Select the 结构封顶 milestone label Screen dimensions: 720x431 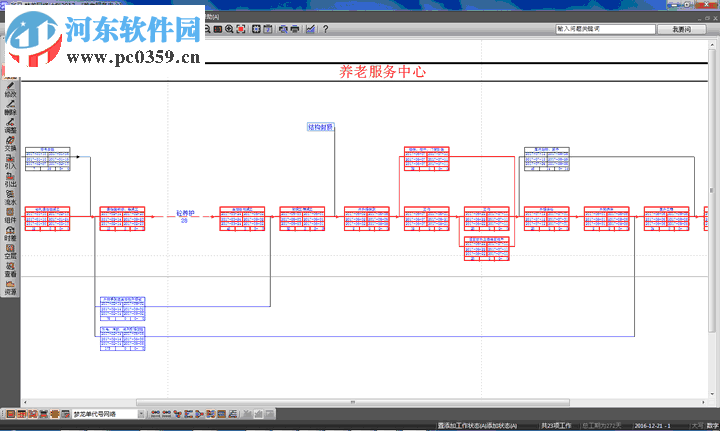point(320,127)
